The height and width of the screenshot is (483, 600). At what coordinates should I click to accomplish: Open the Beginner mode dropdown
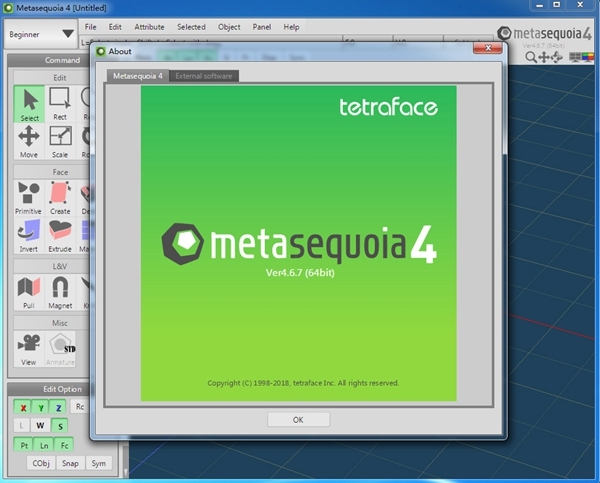(x=40, y=34)
